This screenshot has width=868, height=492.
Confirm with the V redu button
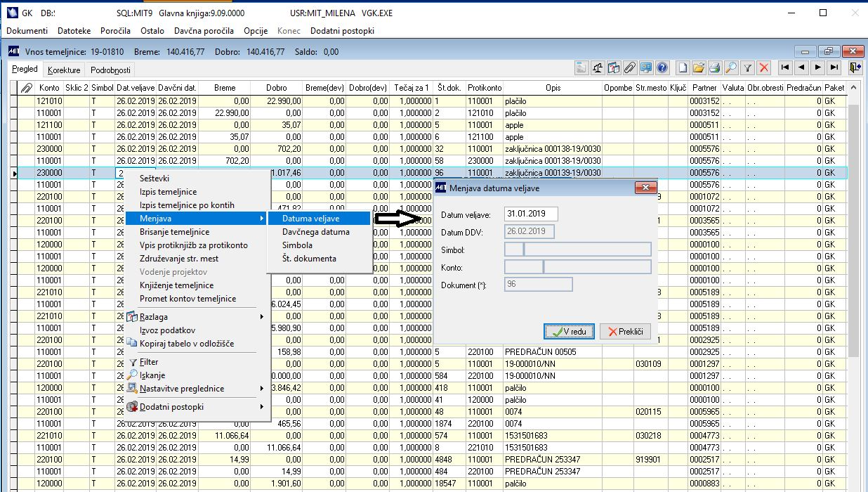point(570,332)
